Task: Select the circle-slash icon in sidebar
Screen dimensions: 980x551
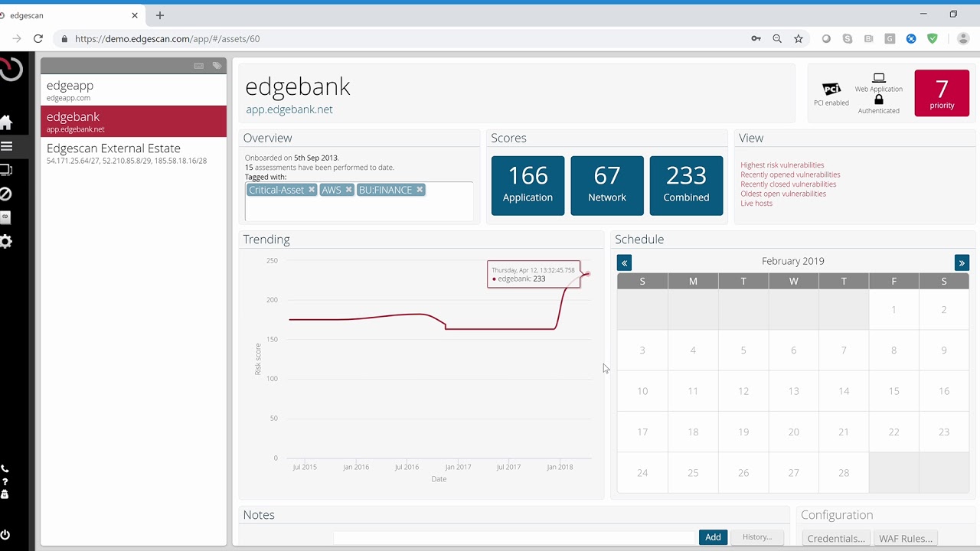Action: coord(6,194)
